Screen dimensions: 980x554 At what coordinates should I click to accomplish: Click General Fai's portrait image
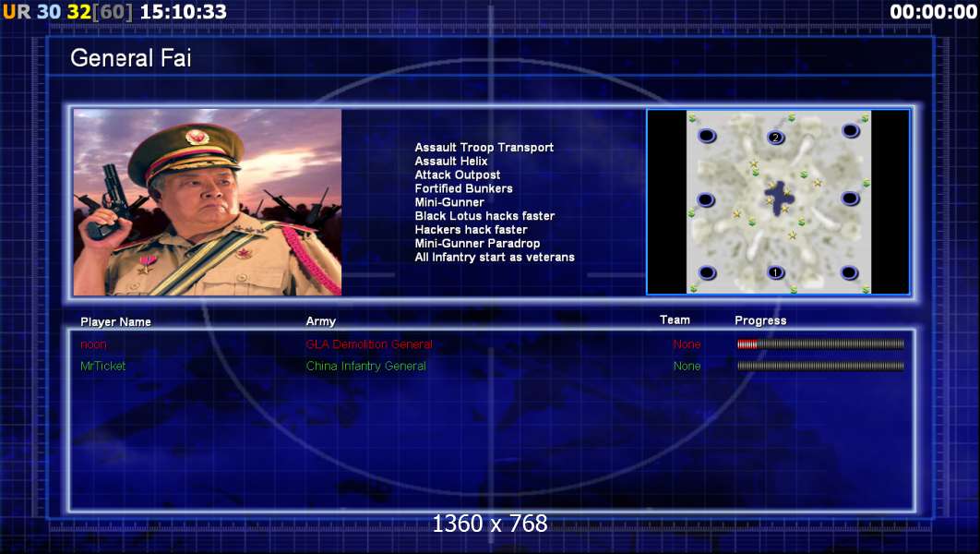(x=208, y=202)
